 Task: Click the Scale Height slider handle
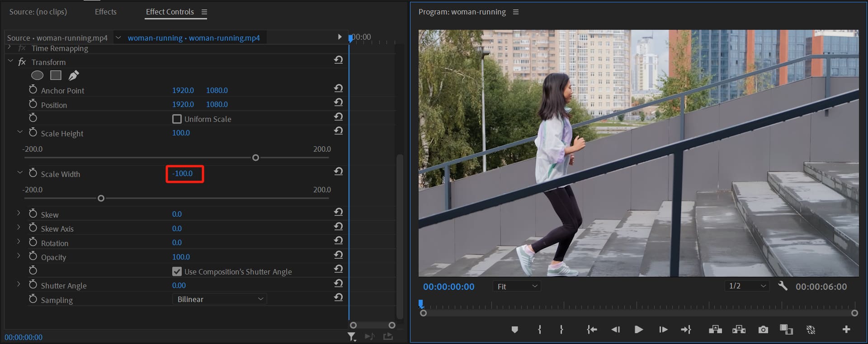255,158
